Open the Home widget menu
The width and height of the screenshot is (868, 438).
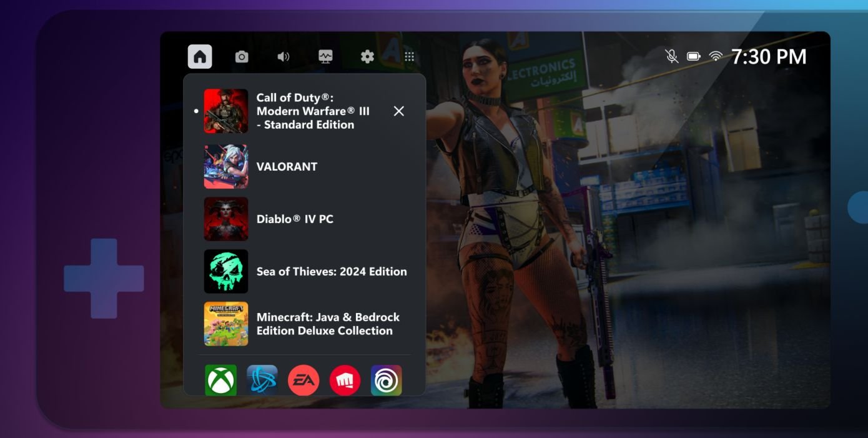200,56
